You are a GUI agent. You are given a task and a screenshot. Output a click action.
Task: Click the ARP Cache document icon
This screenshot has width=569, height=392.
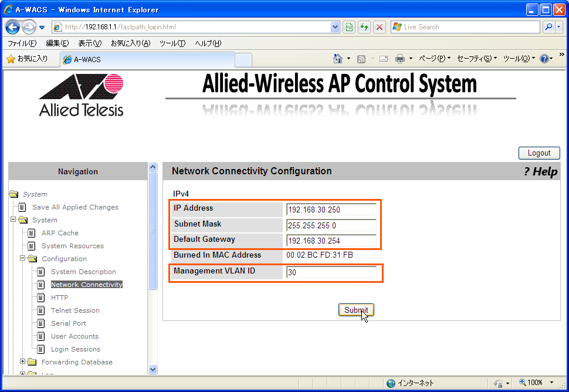(32, 232)
